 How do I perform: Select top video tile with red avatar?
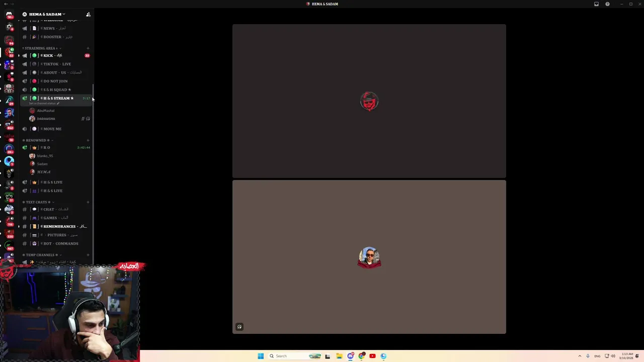click(x=369, y=101)
